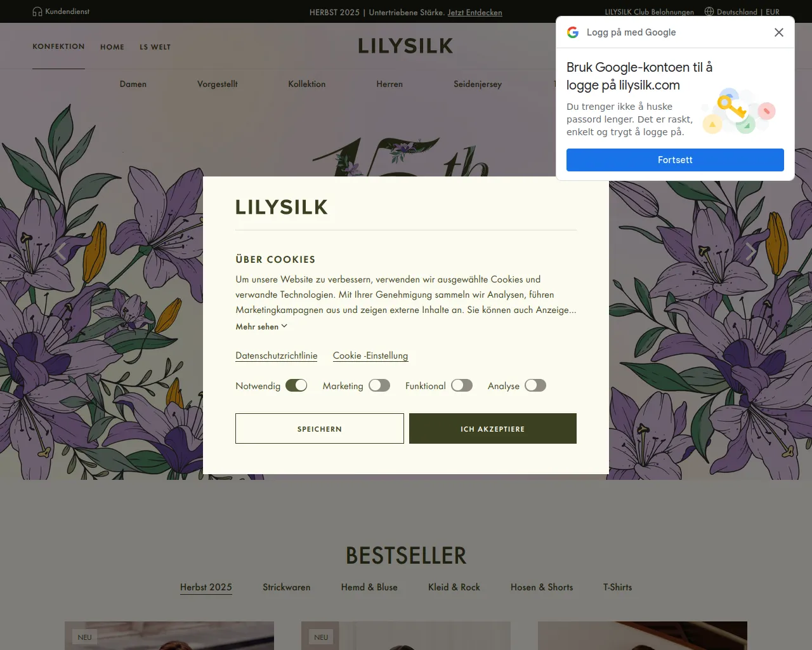
Task: Click the first NEU product thumbnail
Action: coord(169,635)
